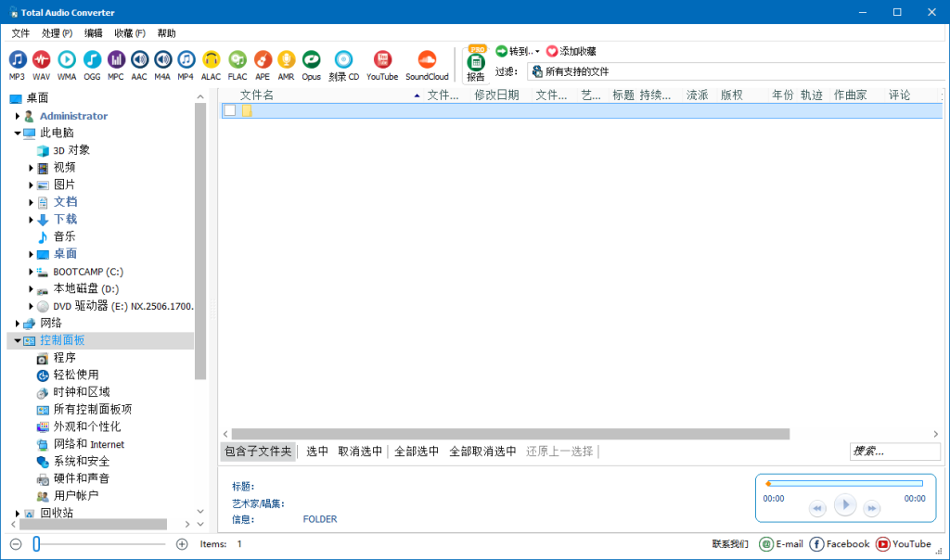Pick the OGG format icon
Screen dimensions: 950x560
click(92, 65)
